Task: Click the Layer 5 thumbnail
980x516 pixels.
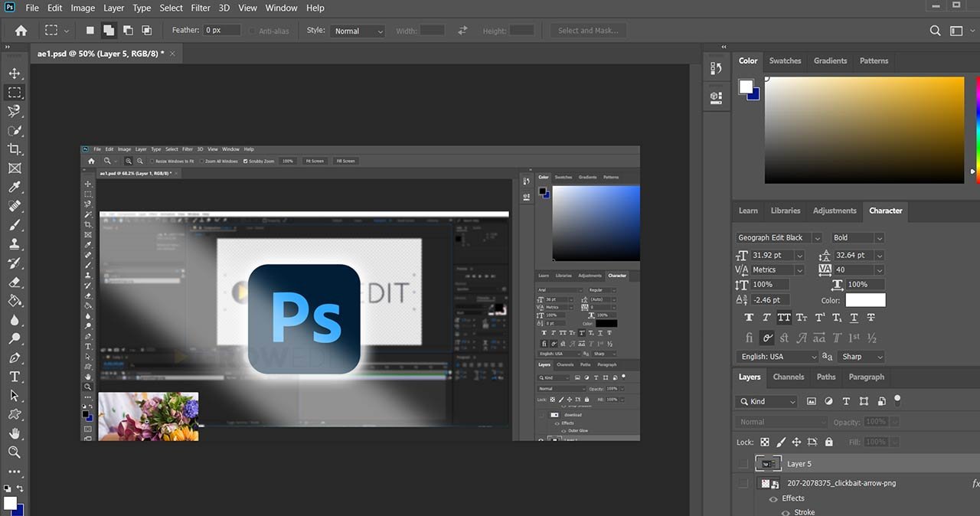Action: click(769, 463)
